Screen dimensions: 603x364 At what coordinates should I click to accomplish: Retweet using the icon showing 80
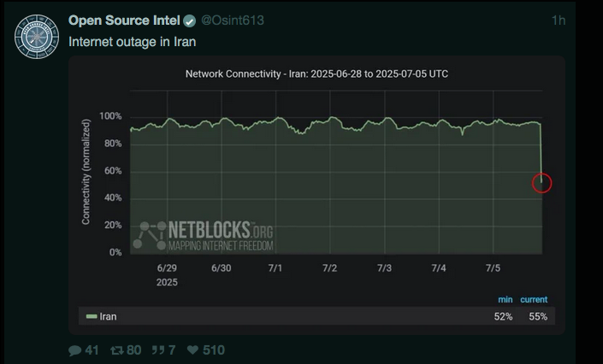pos(117,350)
